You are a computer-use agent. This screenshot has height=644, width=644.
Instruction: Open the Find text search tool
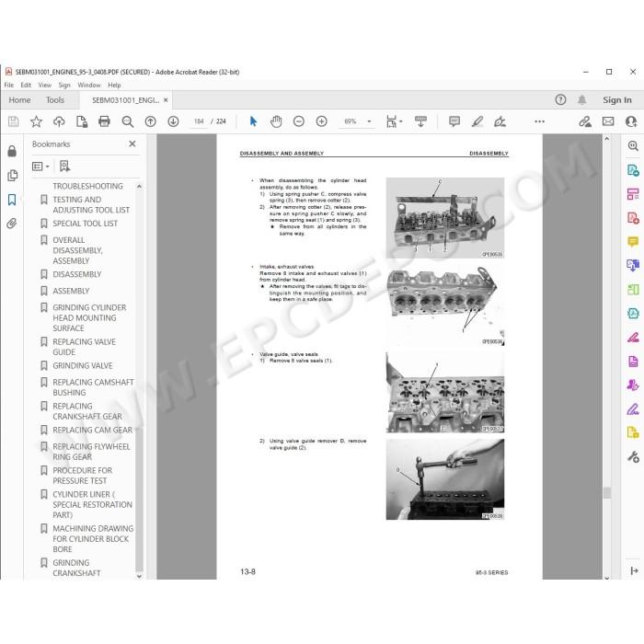tap(128, 121)
